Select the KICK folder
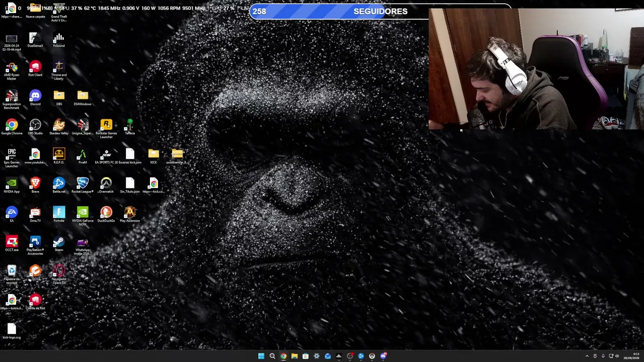The height and width of the screenshot is (362, 644). tap(153, 155)
